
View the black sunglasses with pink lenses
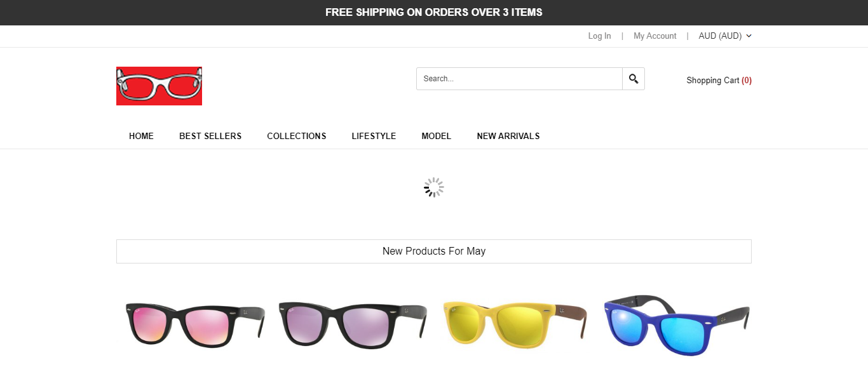pos(194,324)
